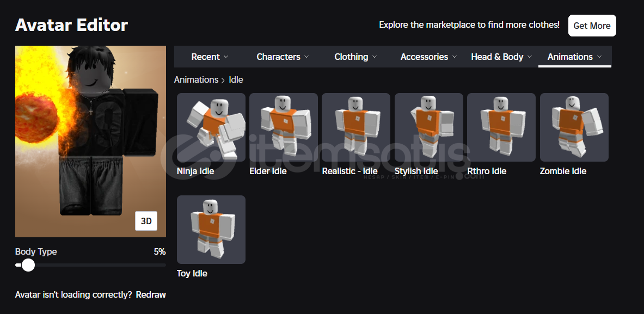Screen dimensions: 644x314
Task: Pick the Stylish Idle animation thumbnail
Action: 429,127
